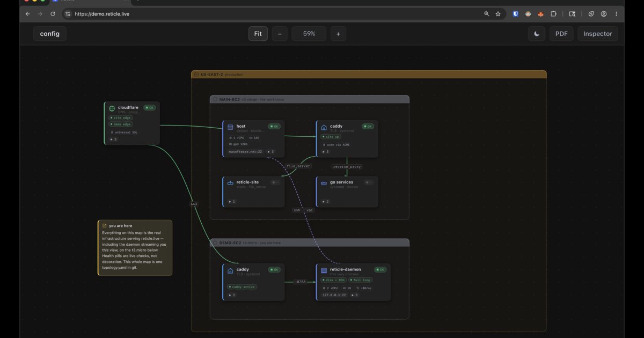
Task: Click the reticle-daemon server stack icon
Action: 324,270
